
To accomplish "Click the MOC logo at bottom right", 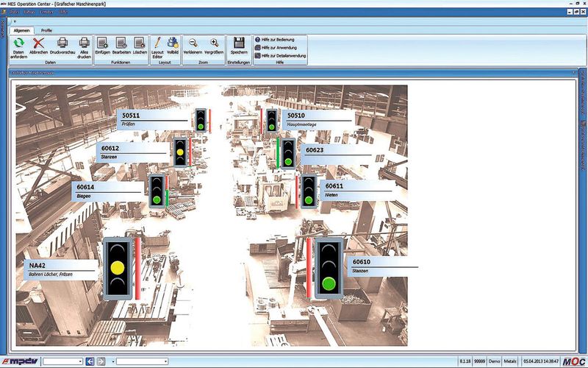I will pyautogui.click(x=574, y=361).
